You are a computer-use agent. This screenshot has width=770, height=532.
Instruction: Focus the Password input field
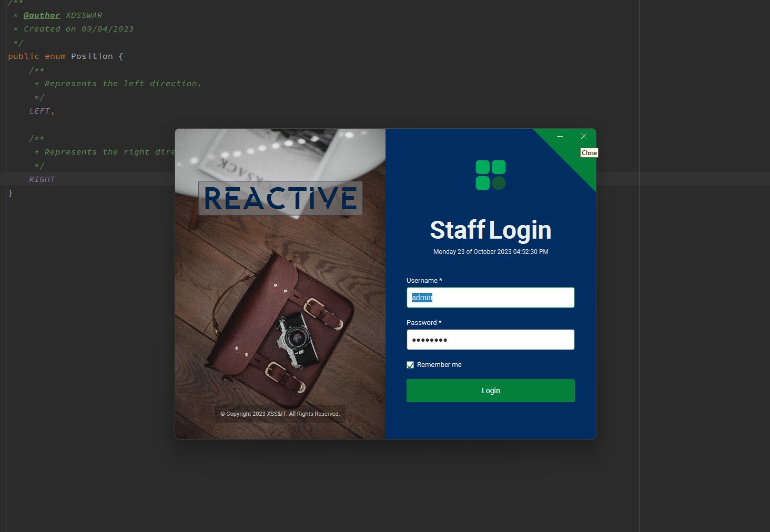[x=490, y=340]
